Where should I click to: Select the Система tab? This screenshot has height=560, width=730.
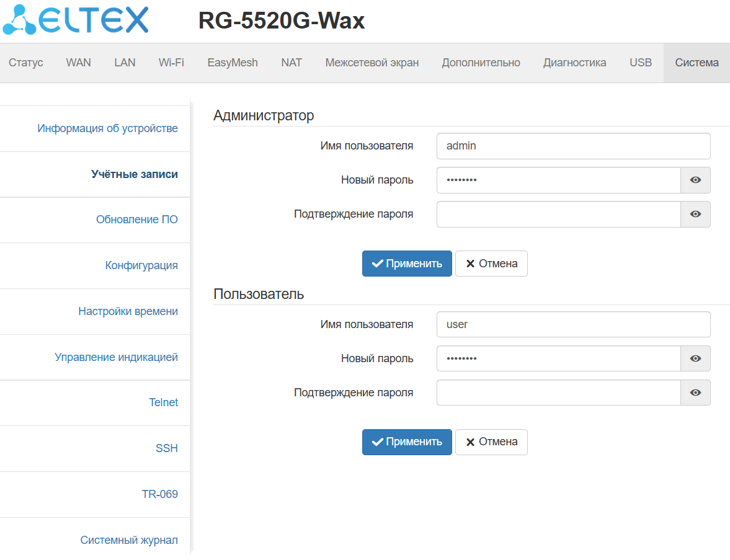(x=697, y=63)
